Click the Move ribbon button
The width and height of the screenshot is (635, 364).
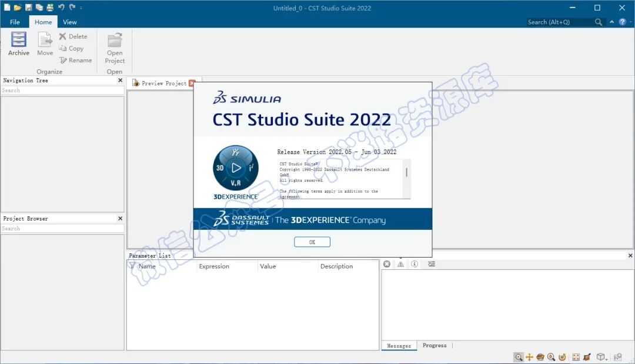pos(45,44)
